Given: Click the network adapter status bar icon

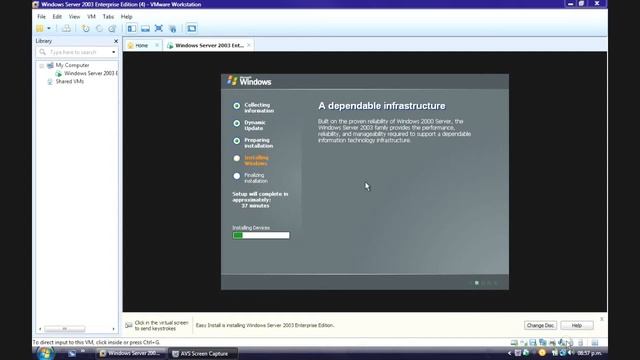Looking at the screenshot, I should (542, 342).
